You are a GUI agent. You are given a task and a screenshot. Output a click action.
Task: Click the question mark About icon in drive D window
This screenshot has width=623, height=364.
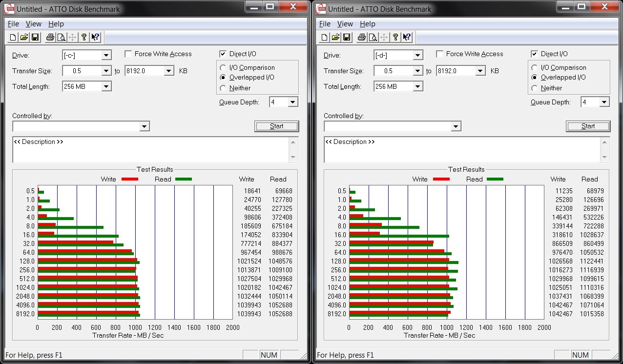click(395, 37)
